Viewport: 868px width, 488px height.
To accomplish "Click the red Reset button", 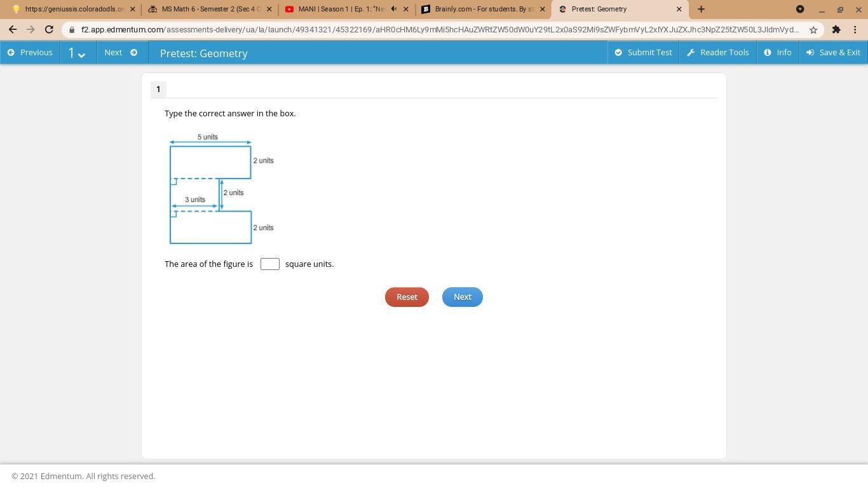I will tap(407, 297).
